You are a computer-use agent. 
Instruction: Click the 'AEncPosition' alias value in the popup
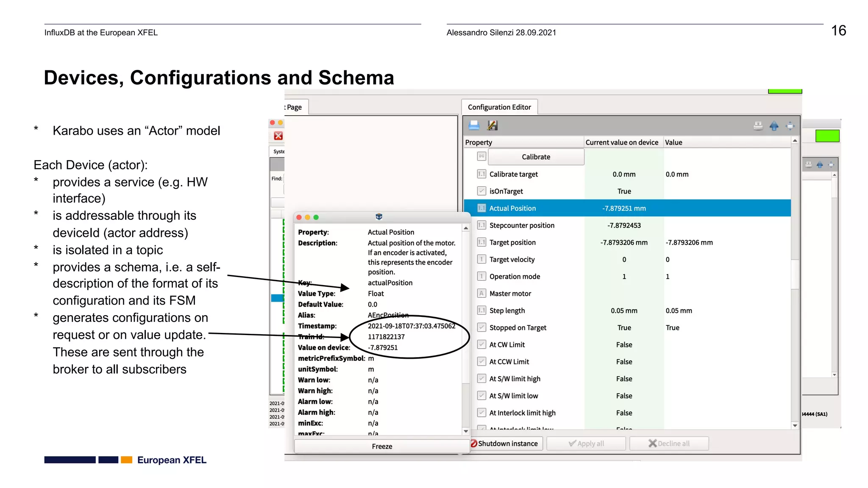click(388, 315)
